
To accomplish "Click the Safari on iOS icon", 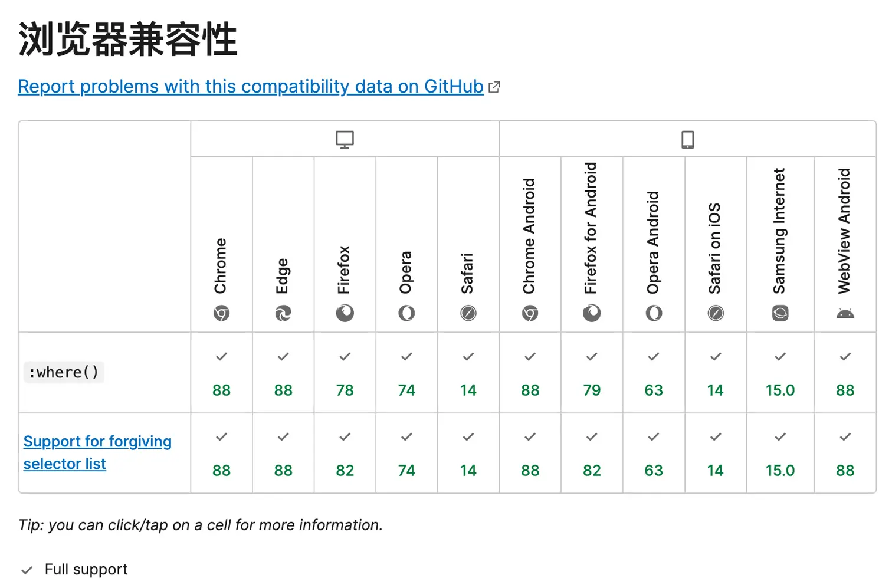I will [x=716, y=313].
